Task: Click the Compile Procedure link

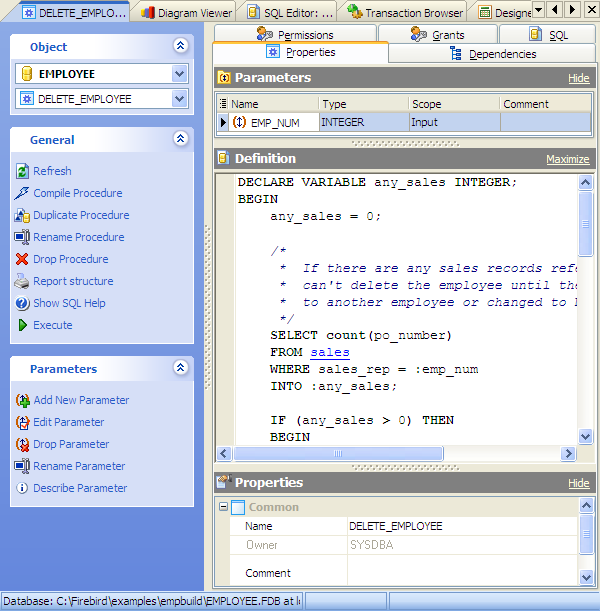Action: pyautogui.click(x=78, y=193)
